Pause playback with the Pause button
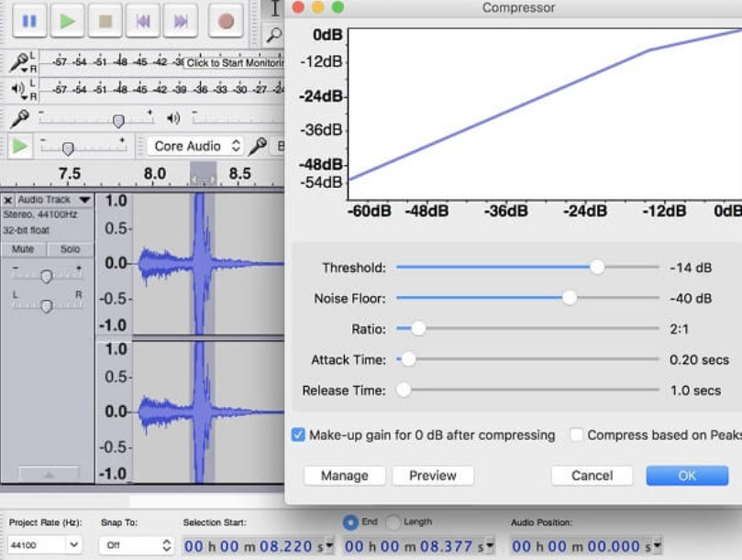The width and height of the screenshot is (742, 560). pyautogui.click(x=29, y=21)
